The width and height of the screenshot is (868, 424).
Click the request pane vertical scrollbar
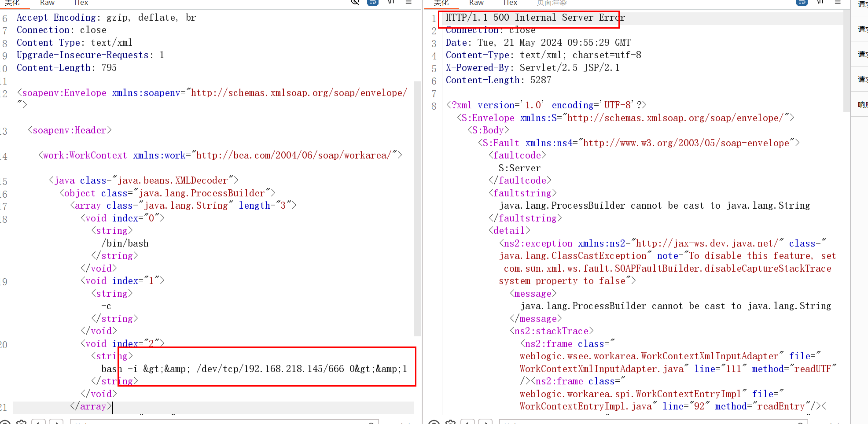[417, 209]
